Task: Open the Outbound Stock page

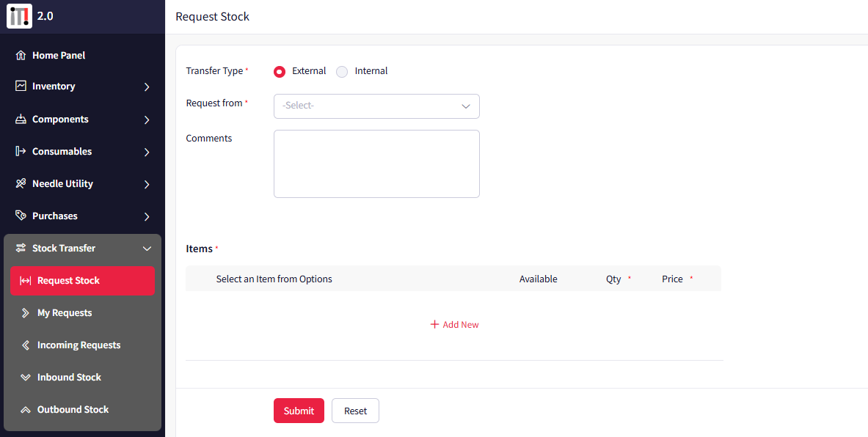Action: pyautogui.click(x=73, y=410)
